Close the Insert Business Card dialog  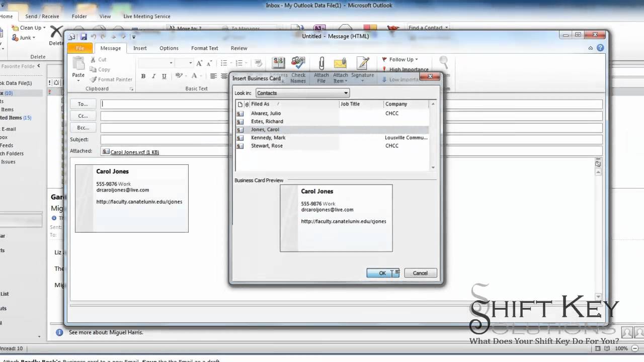(x=430, y=77)
